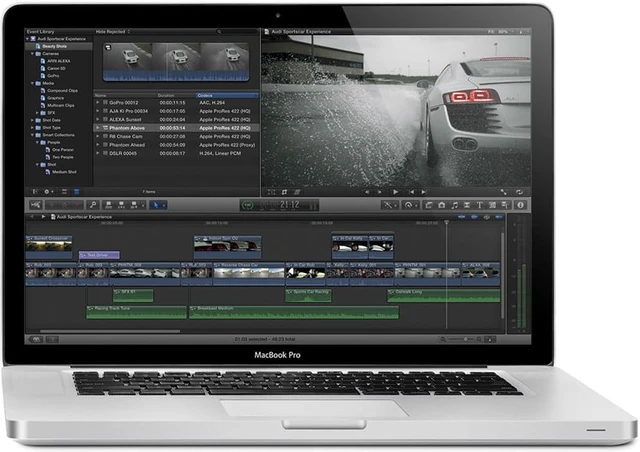Select the Phantom Ahead clip row
This screenshot has width=640, height=452.
click(x=176, y=145)
